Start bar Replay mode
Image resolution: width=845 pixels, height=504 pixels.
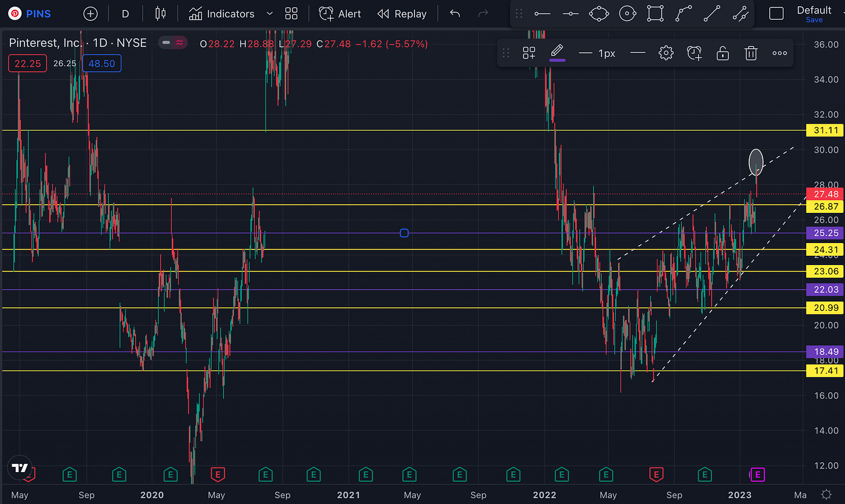point(402,13)
